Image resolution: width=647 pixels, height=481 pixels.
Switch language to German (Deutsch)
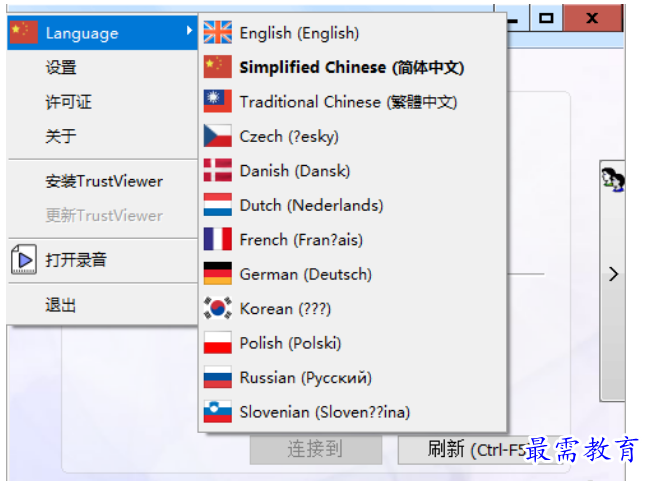(x=305, y=274)
